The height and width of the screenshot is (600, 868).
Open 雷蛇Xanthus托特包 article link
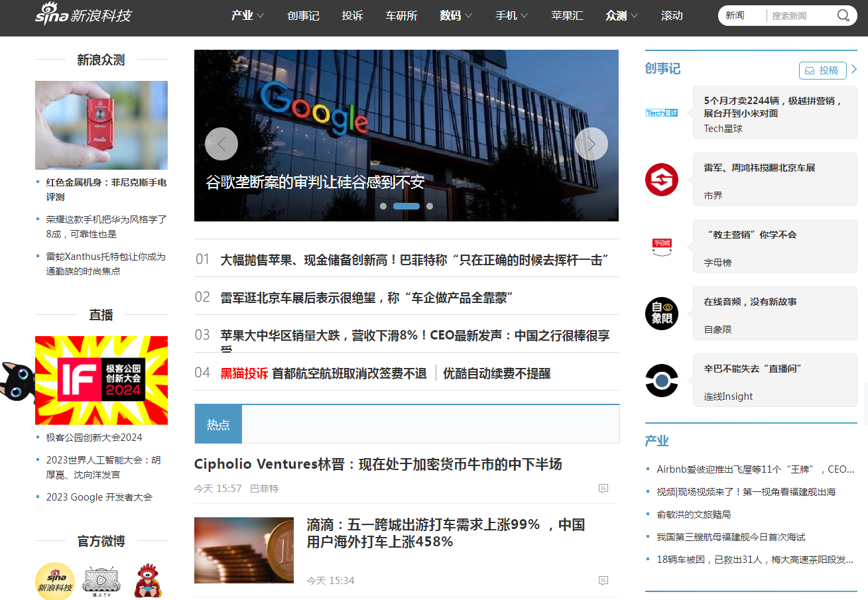pos(106,264)
